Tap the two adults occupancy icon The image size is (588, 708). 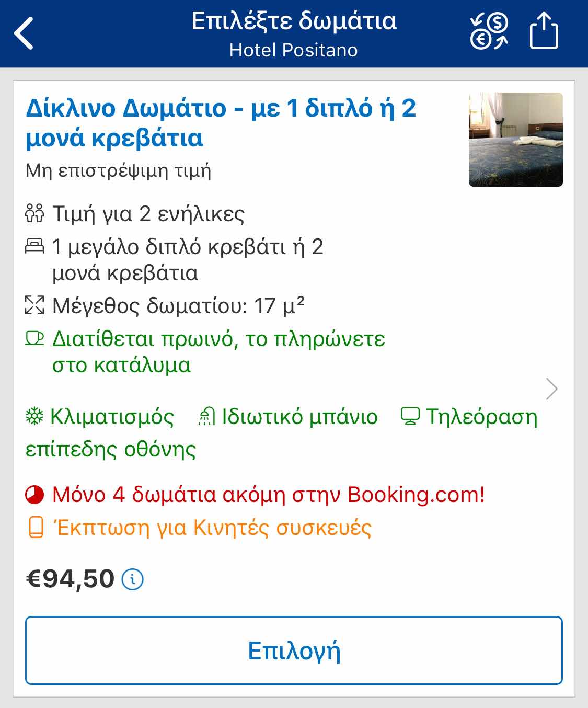coord(34,214)
